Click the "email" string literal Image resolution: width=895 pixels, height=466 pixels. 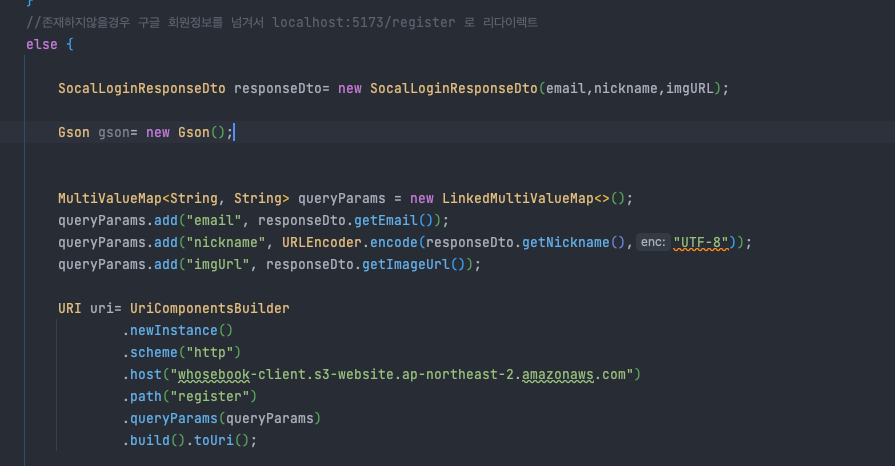[x=213, y=220]
